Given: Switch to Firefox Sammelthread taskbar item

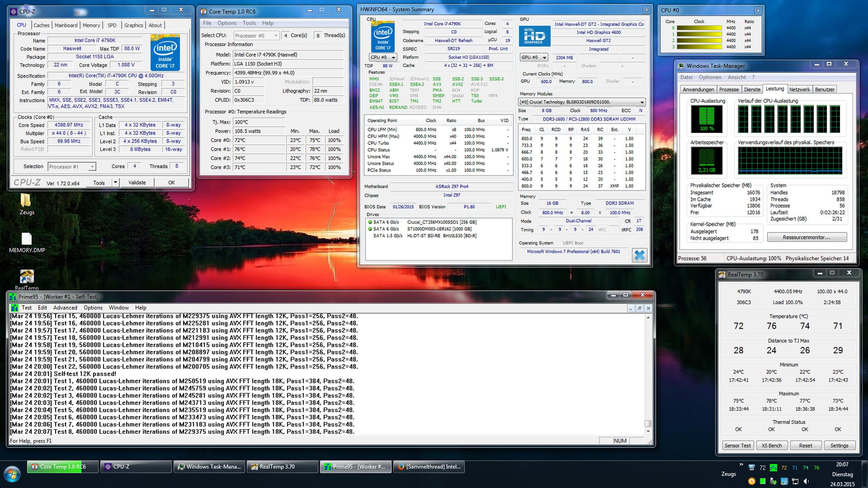Looking at the screenshot, I should (429, 467).
